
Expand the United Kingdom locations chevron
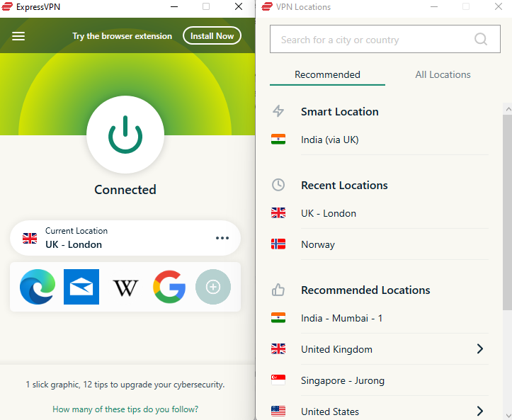coord(480,348)
